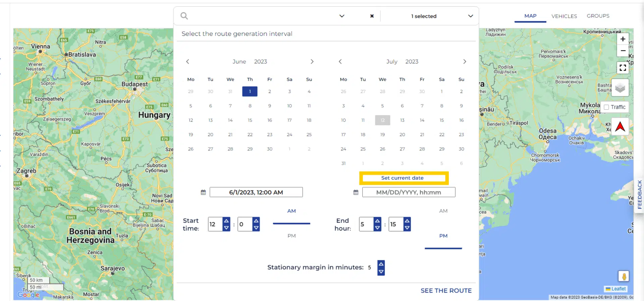Increase the end hour value
The width and height of the screenshot is (644, 301).
click(x=377, y=221)
